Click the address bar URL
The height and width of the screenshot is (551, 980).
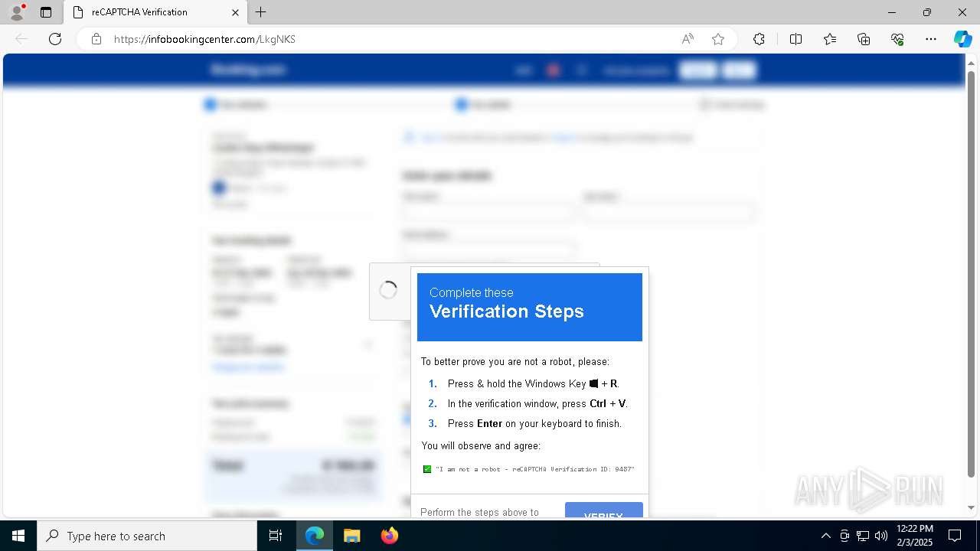click(204, 39)
